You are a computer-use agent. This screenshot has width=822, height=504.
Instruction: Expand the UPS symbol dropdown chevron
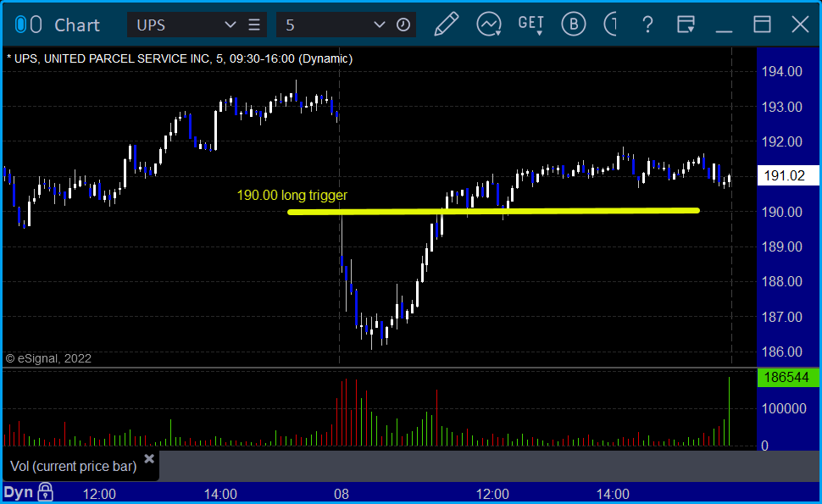[230, 25]
